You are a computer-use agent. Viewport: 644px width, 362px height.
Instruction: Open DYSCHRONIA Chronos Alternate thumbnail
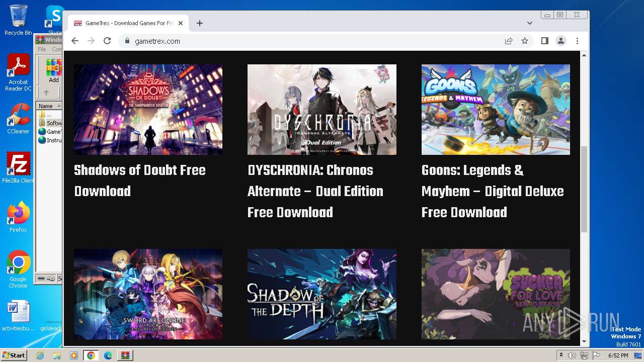coord(322,109)
